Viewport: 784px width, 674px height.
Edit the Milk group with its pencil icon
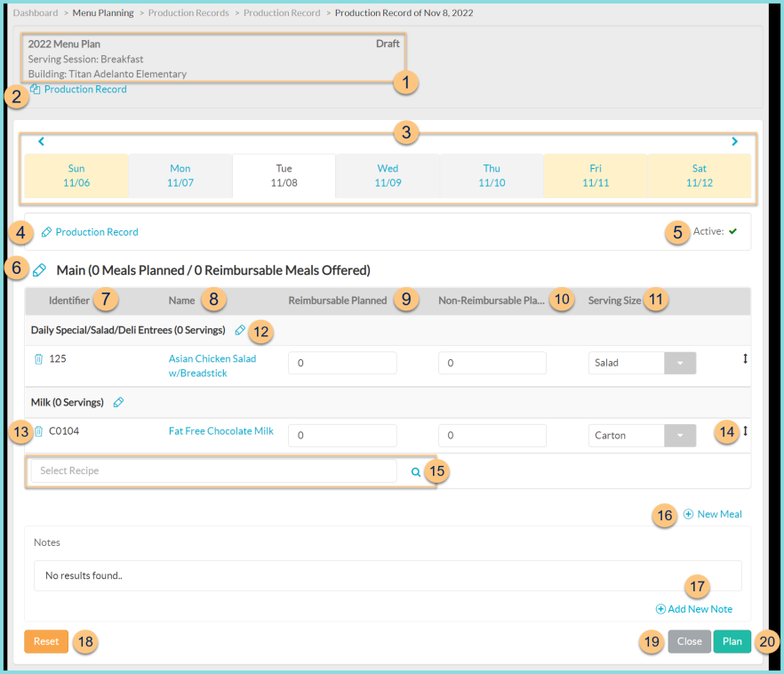click(x=118, y=402)
